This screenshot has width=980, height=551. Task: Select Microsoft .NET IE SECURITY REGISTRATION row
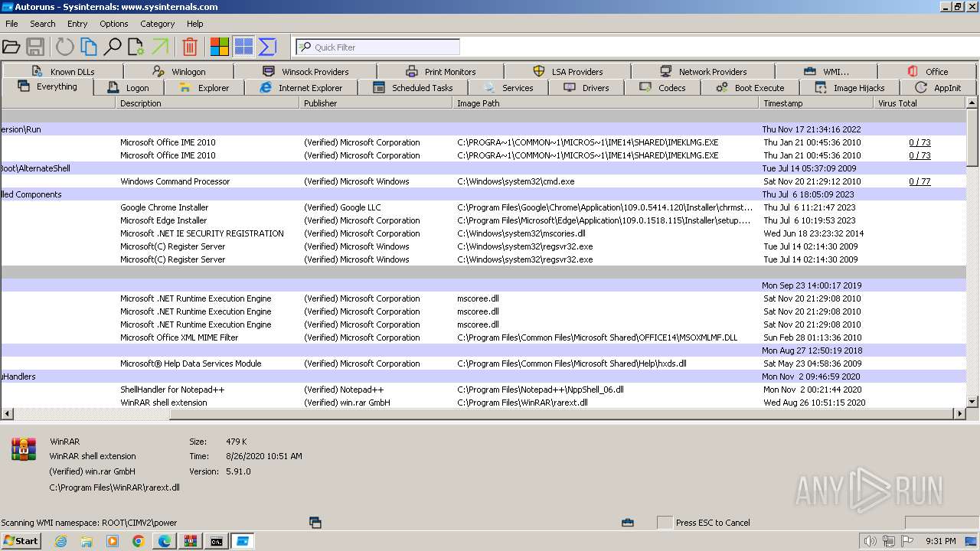pos(484,233)
